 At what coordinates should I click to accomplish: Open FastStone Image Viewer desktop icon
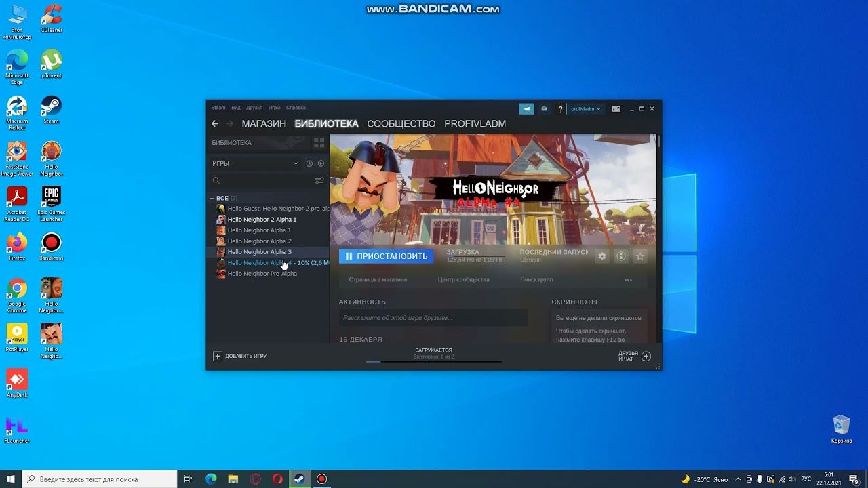click(x=17, y=159)
